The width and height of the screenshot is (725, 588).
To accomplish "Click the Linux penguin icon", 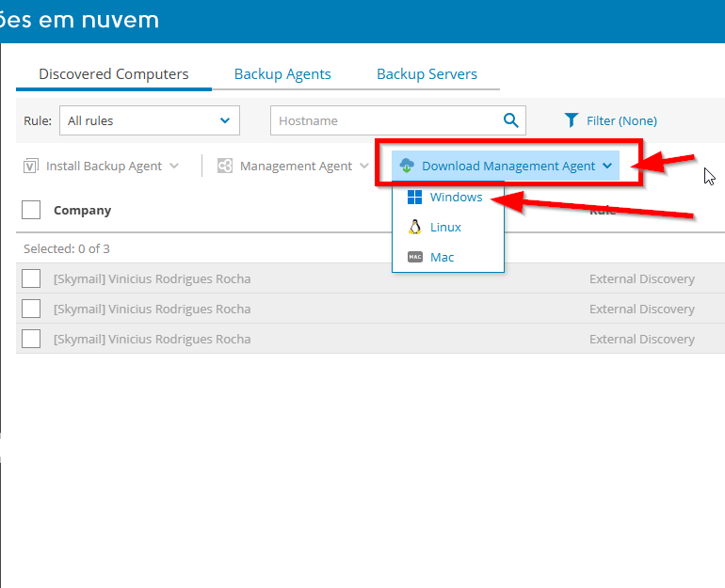I will [414, 228].
